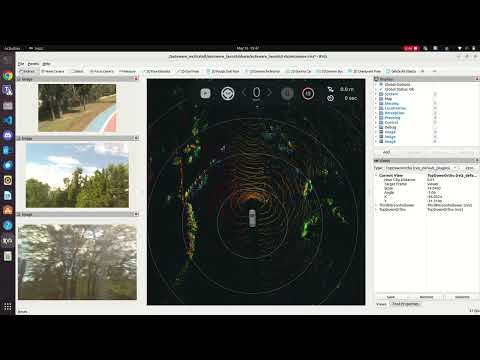Expand ThirdPersonFollower view item

[x=376, y=205]
